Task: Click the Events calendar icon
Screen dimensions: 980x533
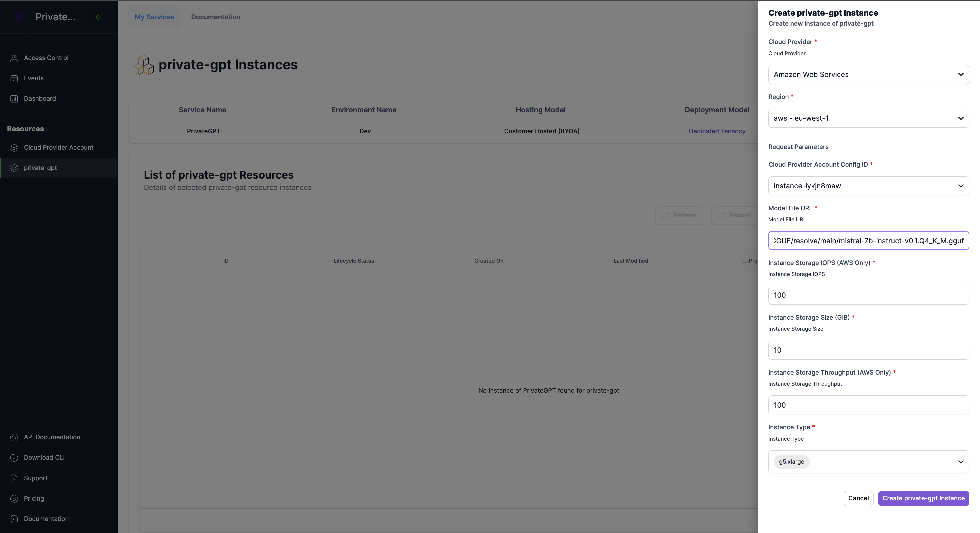Action: (14, 78)
